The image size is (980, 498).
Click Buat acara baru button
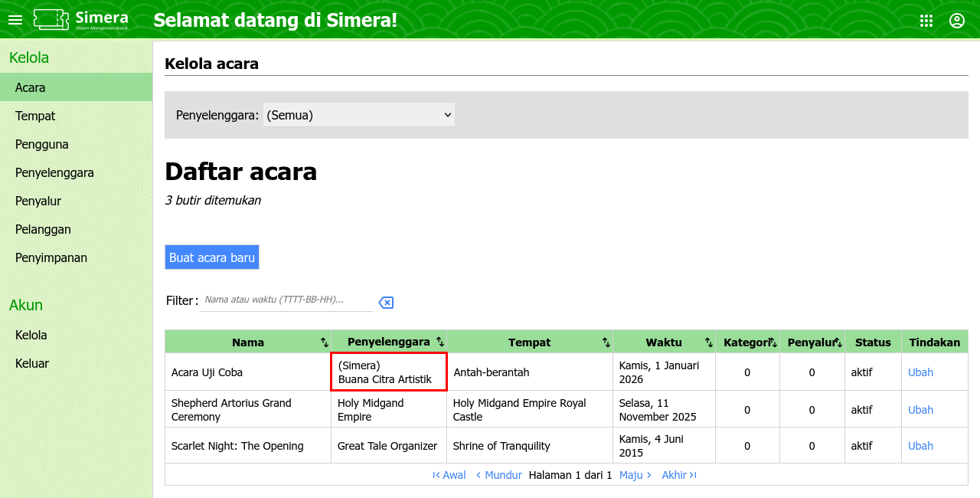click(x=212, y=257)
